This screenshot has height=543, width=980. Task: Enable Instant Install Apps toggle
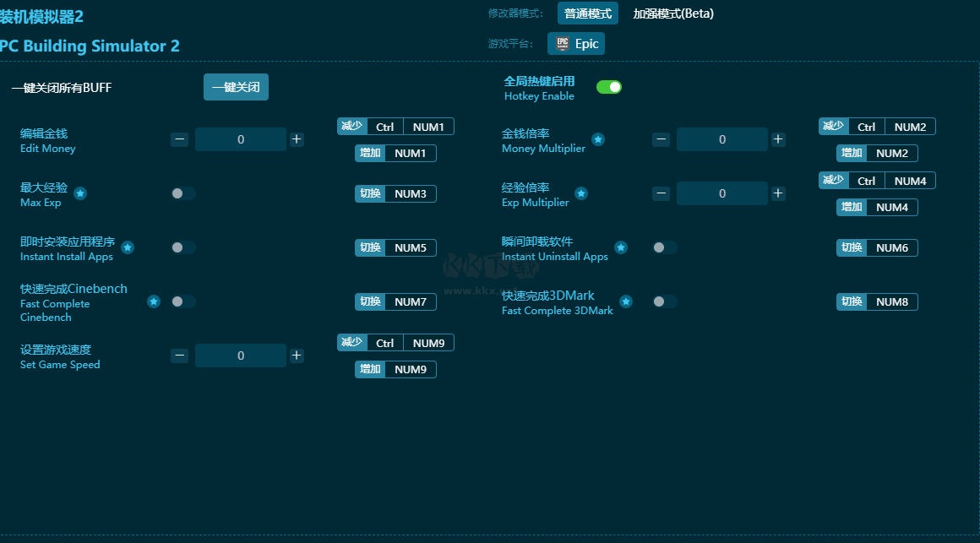(x=183, y=247)
